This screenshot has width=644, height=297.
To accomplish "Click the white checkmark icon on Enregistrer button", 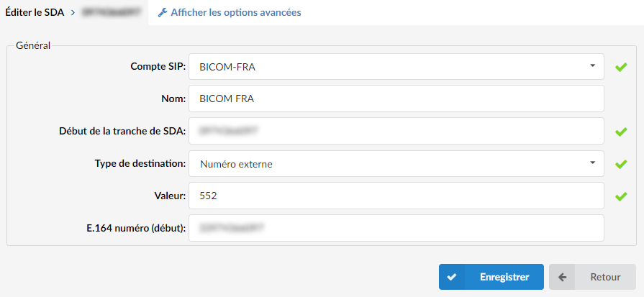I will click(x=452, y=277).
